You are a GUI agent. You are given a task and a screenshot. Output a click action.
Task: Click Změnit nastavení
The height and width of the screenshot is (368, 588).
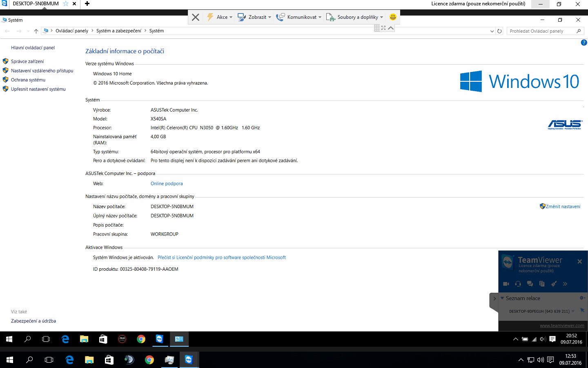(x=563, y=206)
